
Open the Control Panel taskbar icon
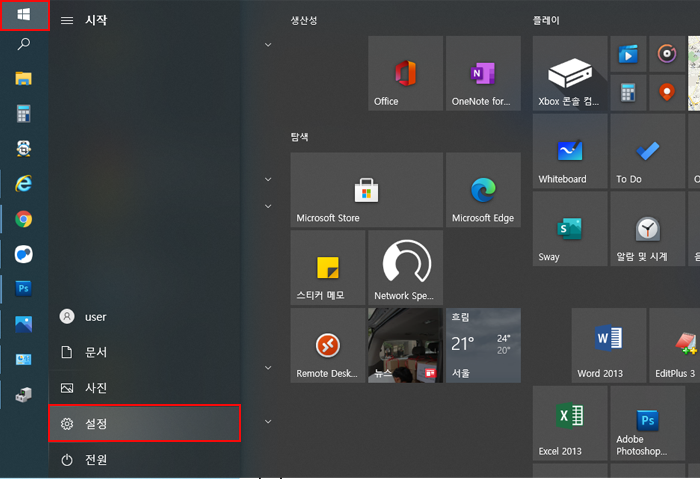24,359
